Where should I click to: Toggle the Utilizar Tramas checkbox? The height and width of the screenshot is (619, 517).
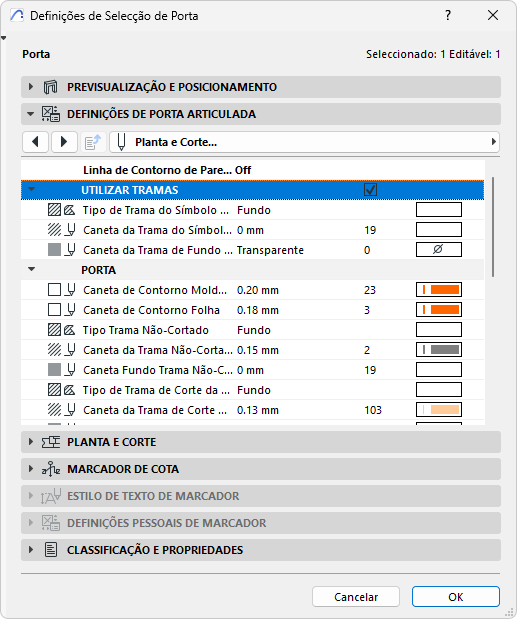(x=370, y=190)
